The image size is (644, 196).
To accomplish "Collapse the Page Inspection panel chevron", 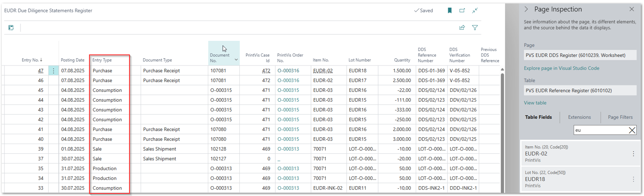I will (526, 9).
